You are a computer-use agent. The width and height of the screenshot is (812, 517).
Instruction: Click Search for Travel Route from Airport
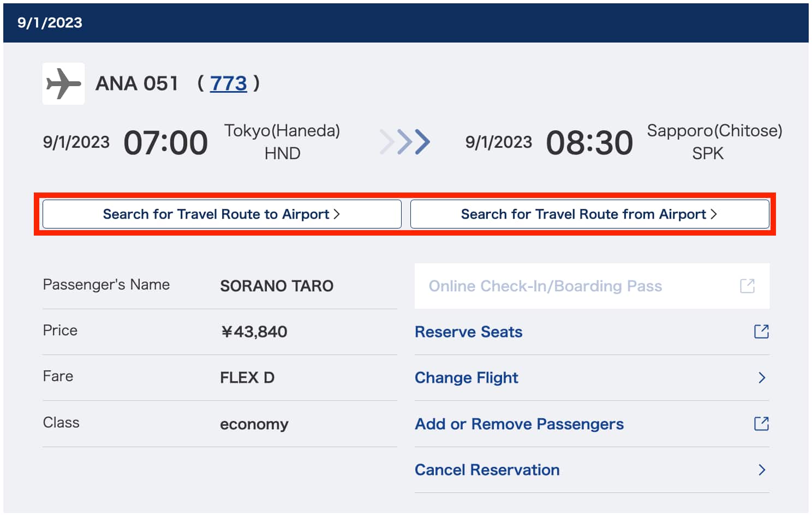589,214
